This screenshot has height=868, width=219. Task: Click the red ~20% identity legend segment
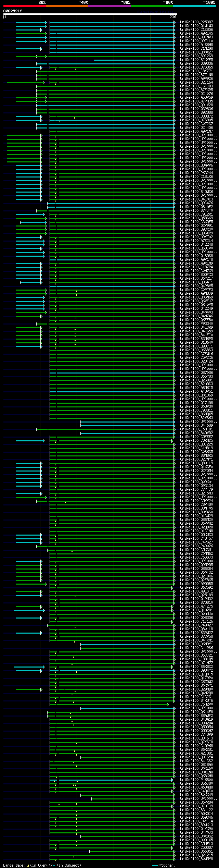click(x=24, y=6)
